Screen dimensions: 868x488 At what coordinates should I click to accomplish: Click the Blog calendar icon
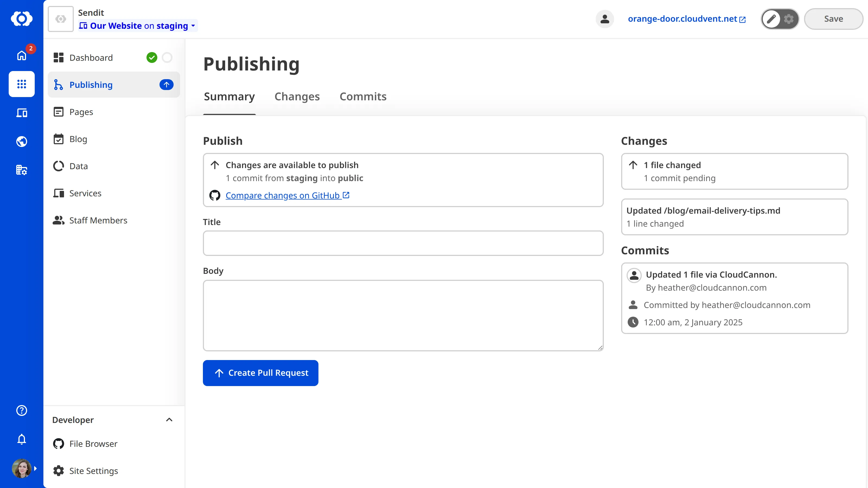pos(58,139)
